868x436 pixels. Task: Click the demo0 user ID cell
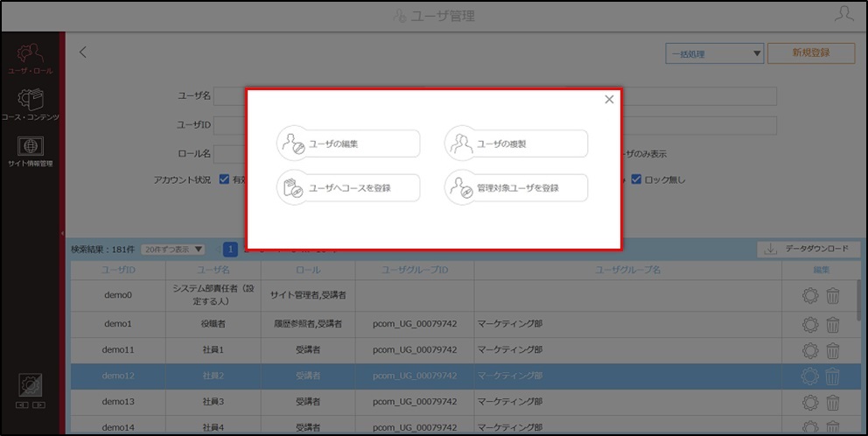pyautogui.click(x=118, y=295)
